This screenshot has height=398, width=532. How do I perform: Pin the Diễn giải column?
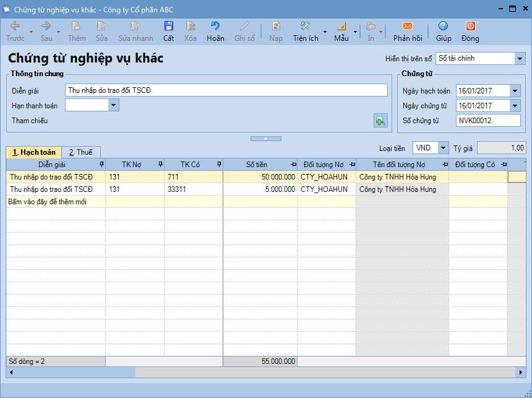[101, 165]
